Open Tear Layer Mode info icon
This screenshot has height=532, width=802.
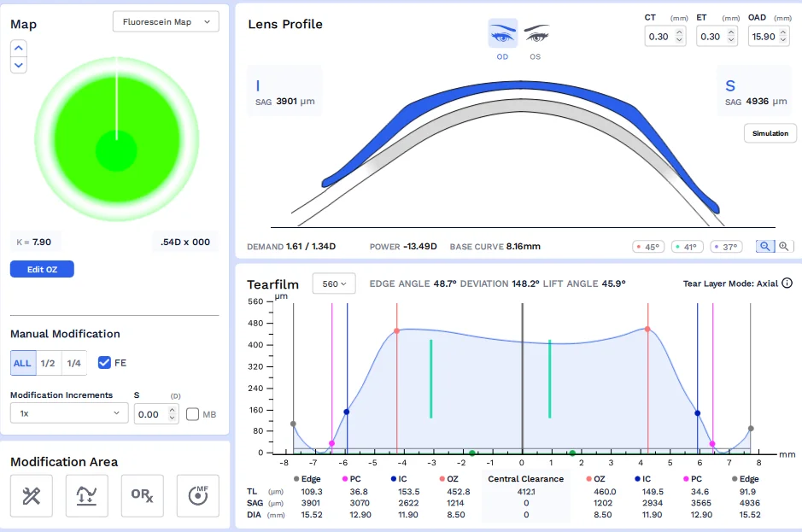click(x=787, y=284)
